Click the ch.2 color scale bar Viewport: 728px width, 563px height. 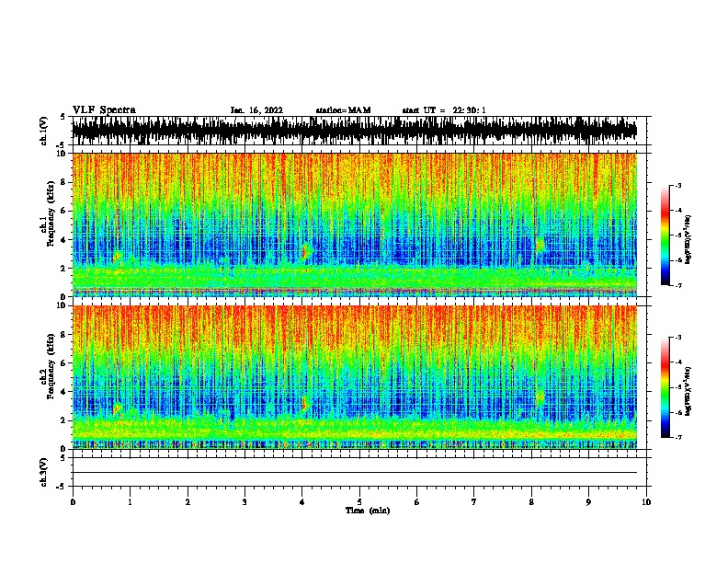pyautogui.click(x=665, y=387)
